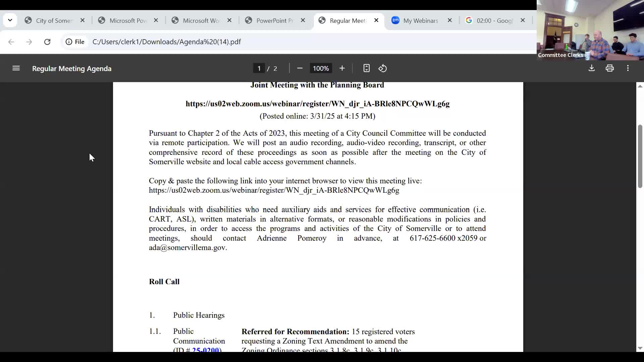Switch to the My Webinars tab
Image resolution: width=644 pixels, height=362 pixels.
point(420,21)
